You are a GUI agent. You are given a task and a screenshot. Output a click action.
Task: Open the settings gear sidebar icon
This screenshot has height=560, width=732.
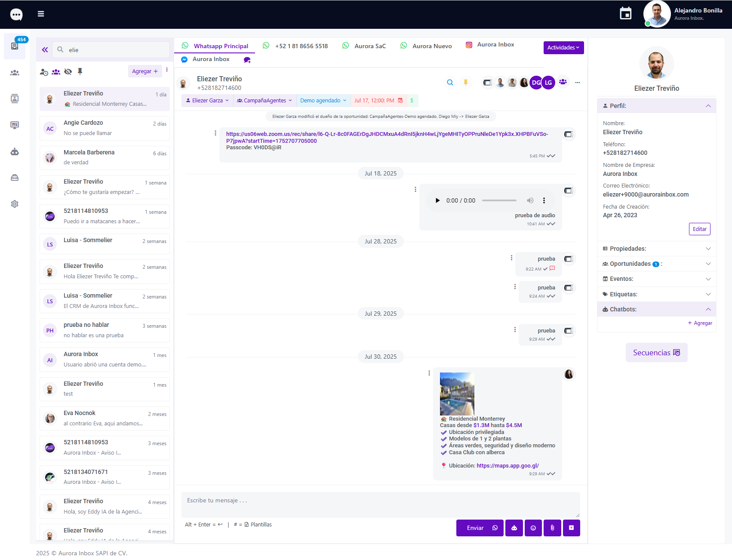[x=15, y=204]
